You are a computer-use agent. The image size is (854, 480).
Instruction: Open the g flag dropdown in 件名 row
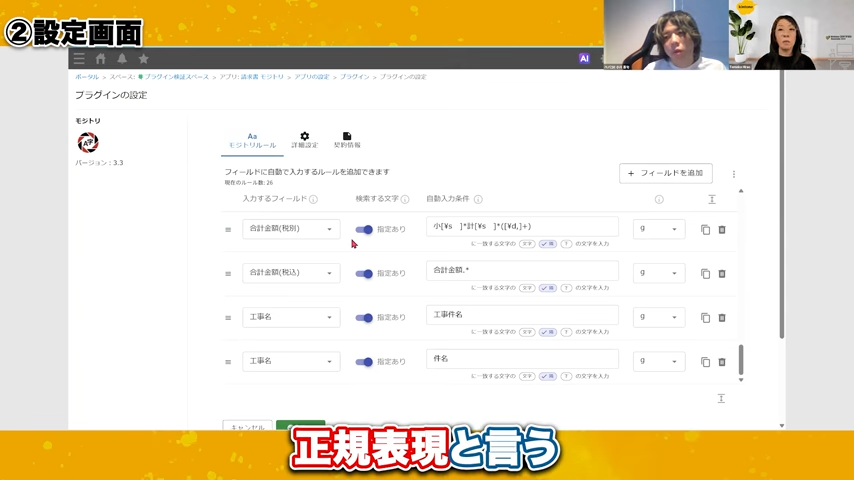pyautogui.click(x=658, y=361)
